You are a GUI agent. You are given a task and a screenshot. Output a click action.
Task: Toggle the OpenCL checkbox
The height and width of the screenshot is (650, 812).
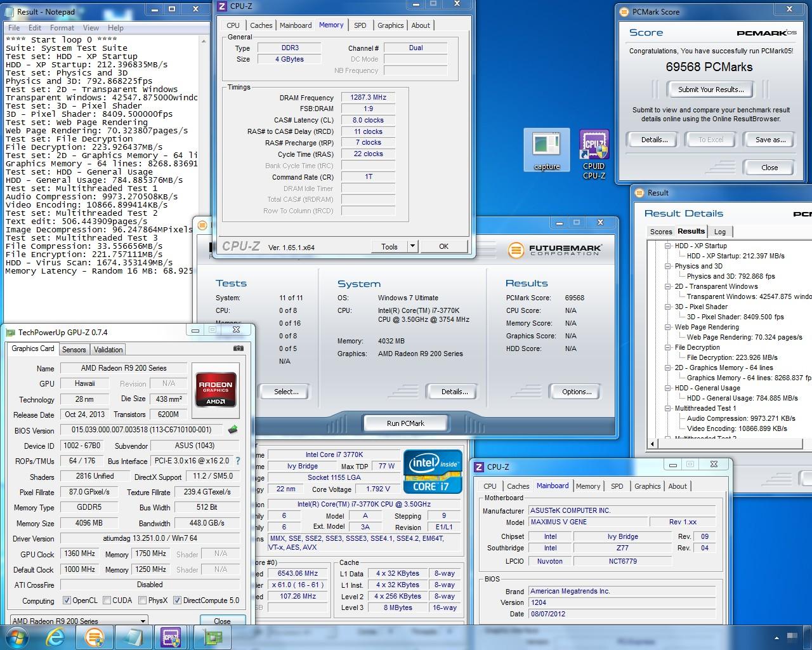67,600
